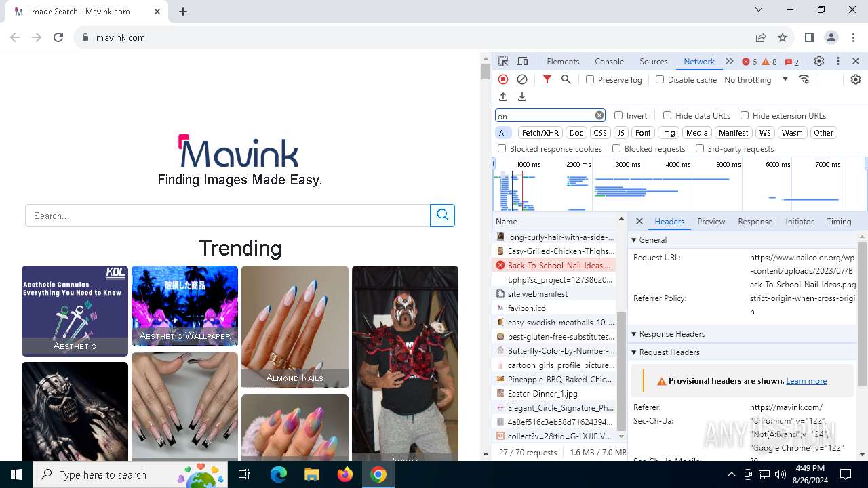Follow the Learn more link
868x488 pixels.
pos(806,381)
